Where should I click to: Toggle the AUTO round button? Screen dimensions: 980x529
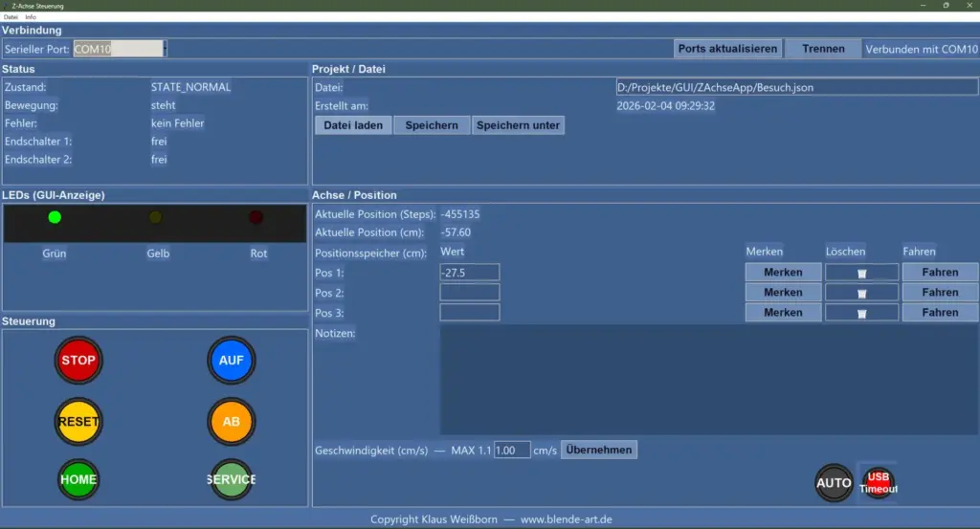834,483
